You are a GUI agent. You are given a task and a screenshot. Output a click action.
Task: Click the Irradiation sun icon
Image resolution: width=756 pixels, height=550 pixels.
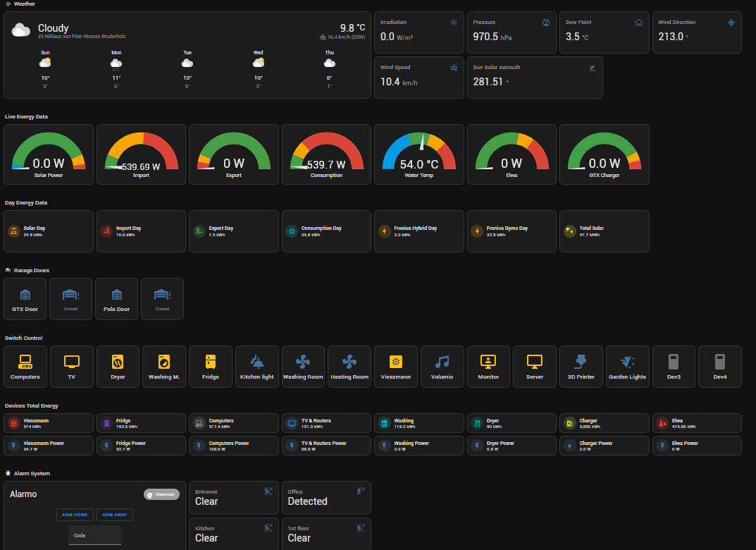pos(454,23)
